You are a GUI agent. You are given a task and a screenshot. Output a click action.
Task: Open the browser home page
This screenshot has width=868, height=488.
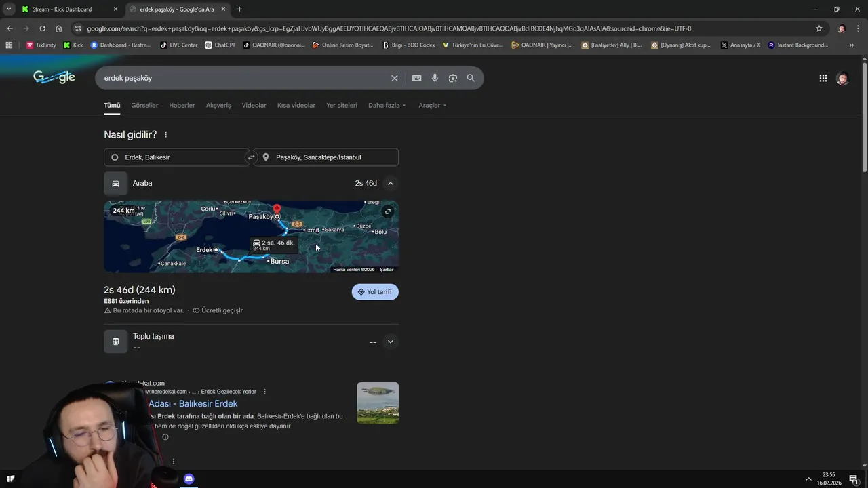coord(58,28)
